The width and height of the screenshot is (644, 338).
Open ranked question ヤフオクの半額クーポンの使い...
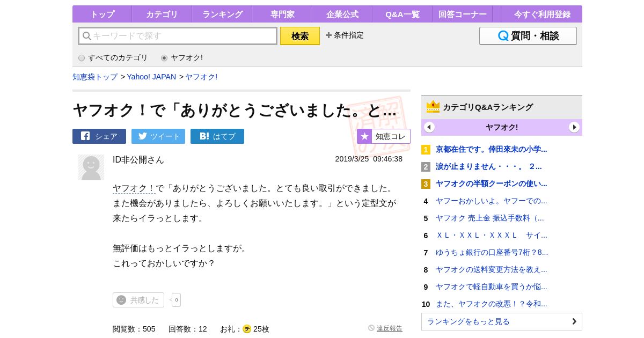(x=492, y=183)
